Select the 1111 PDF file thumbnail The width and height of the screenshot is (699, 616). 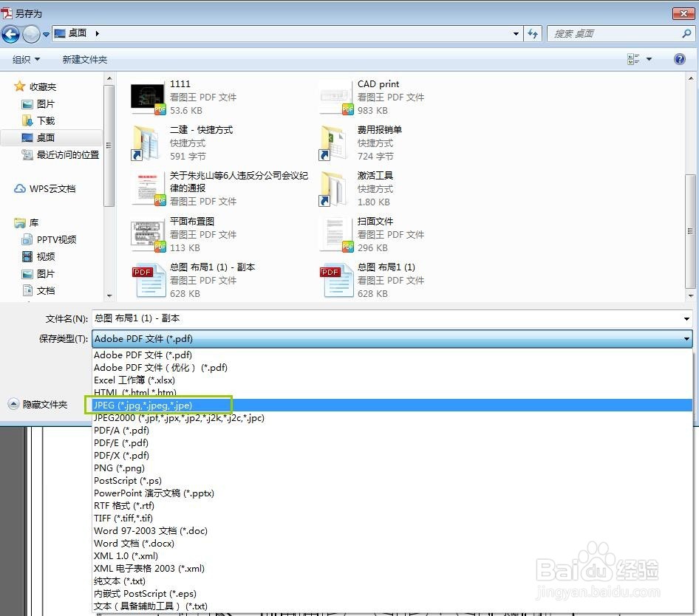[x=148, y=97]
